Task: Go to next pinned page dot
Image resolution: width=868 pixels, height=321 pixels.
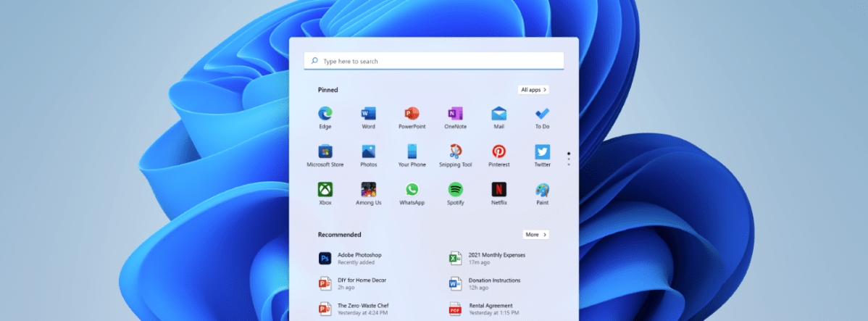Action: point(569,159)
